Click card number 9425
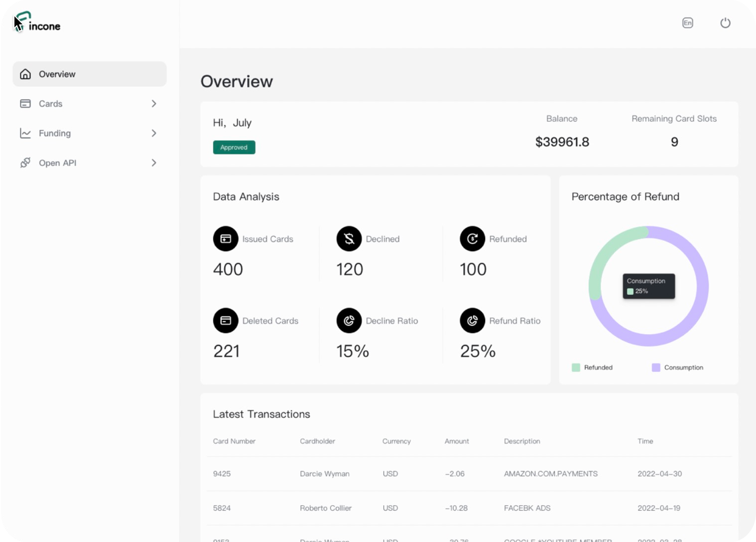Screen dimensions: 756x542 [222, 474]
